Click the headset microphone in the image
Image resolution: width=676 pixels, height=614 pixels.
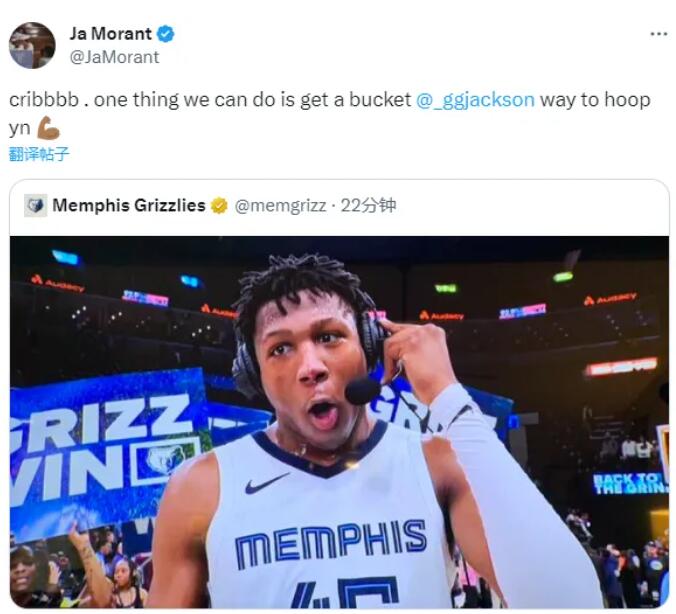(361, 390)
